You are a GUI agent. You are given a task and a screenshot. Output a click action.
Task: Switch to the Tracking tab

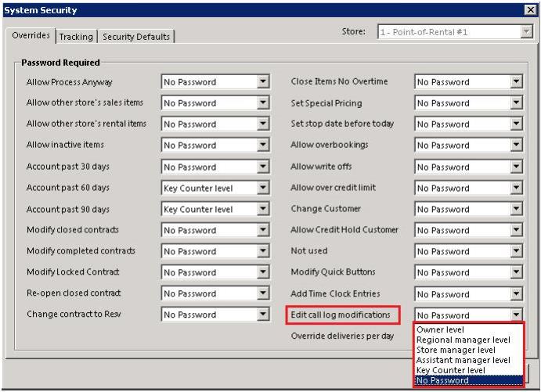click(76, 37)
